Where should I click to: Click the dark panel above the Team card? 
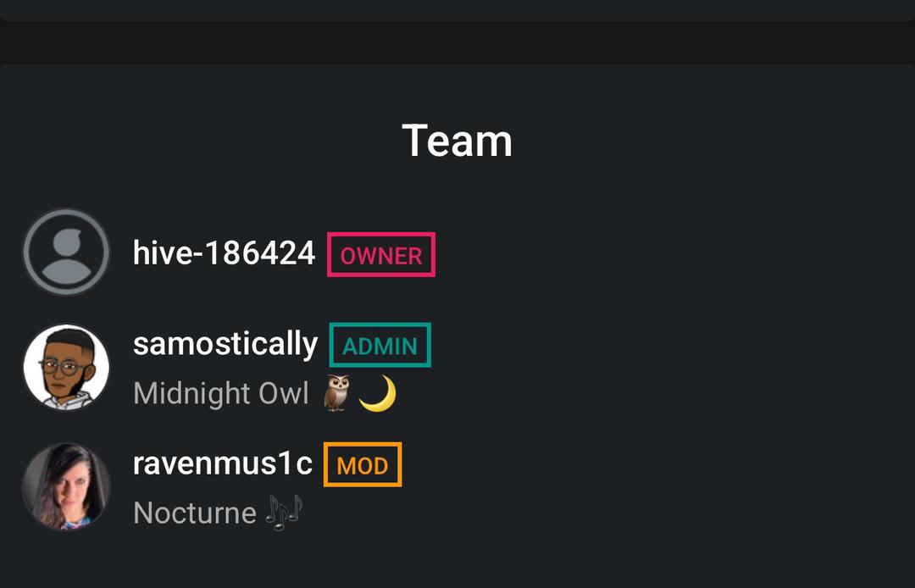click(x=457, y=9)
